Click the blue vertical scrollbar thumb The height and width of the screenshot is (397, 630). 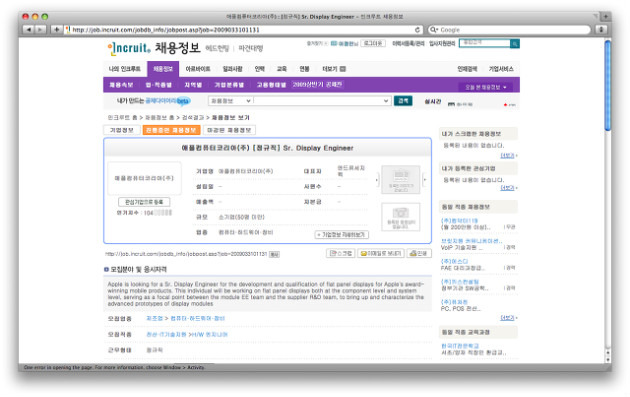[608, 86]
